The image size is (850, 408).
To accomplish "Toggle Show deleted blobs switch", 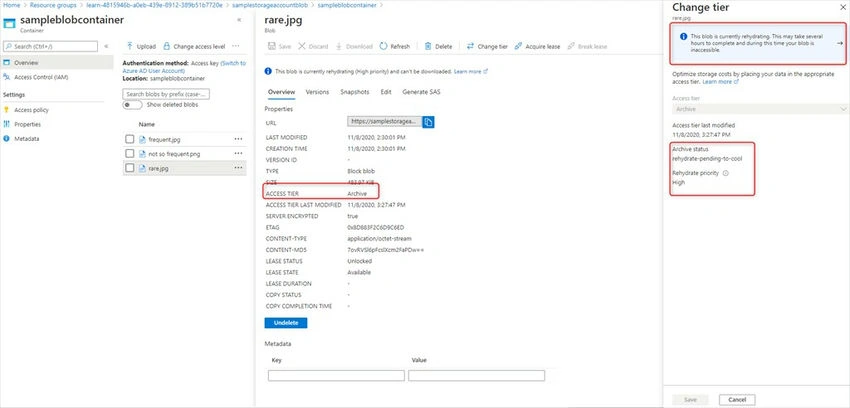I will click(132, 105).
